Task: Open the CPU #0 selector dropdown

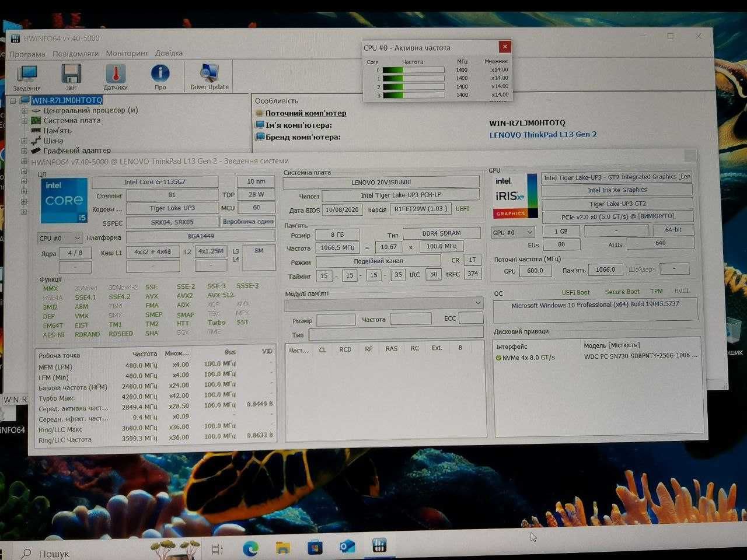Action: click(60, 238)
